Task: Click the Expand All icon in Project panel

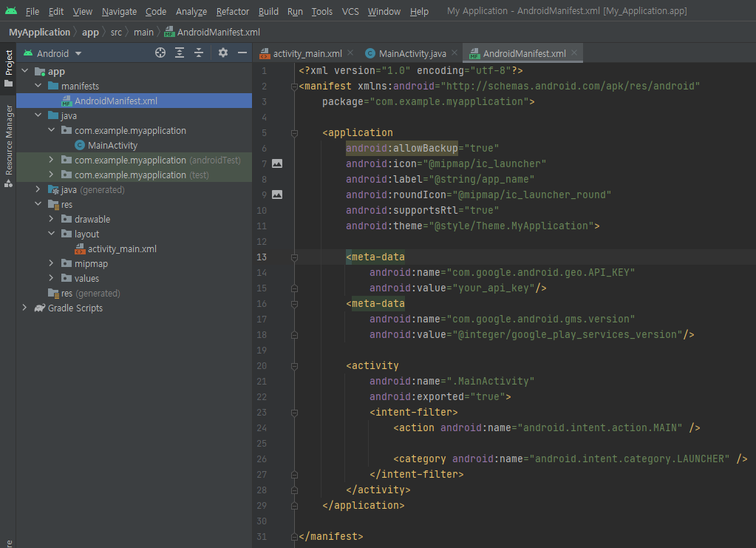Action: point(180,53)
